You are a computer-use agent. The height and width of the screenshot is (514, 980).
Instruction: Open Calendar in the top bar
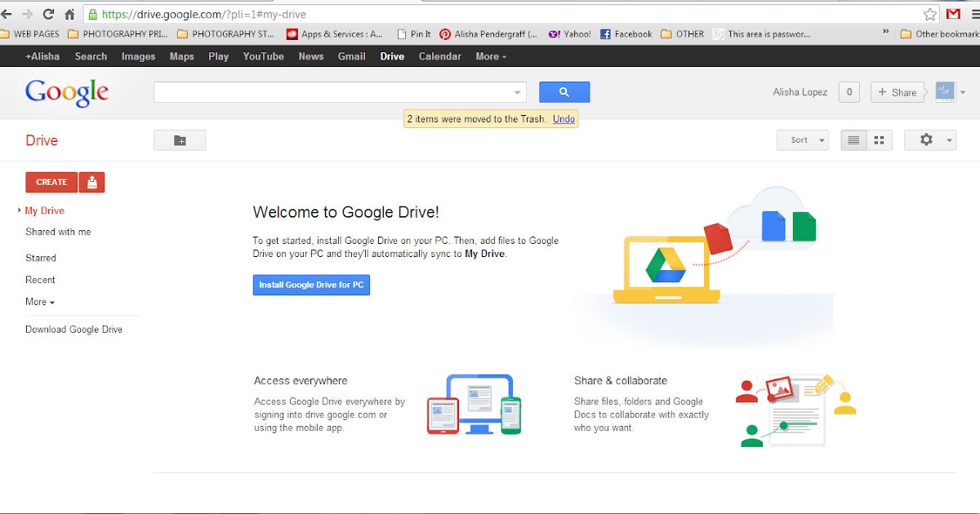pyautogui.click(x=439, y=56)
